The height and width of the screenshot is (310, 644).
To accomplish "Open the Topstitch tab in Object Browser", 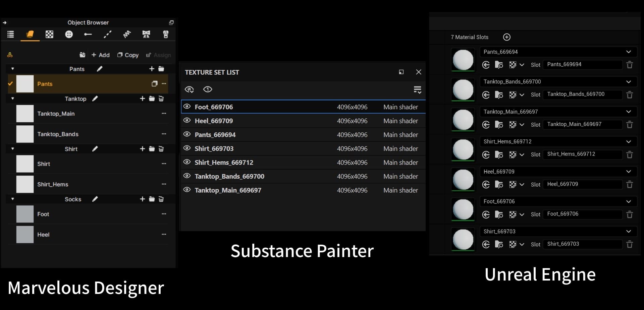I will pos(107,34).
